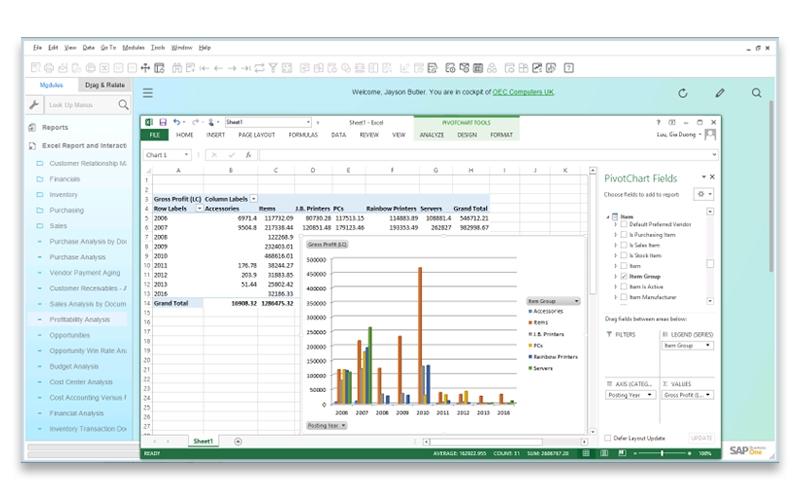Open the hamburger menu in the cockpit
The width and height of the screenshot is (800, 500).
(x=147, y=93)
